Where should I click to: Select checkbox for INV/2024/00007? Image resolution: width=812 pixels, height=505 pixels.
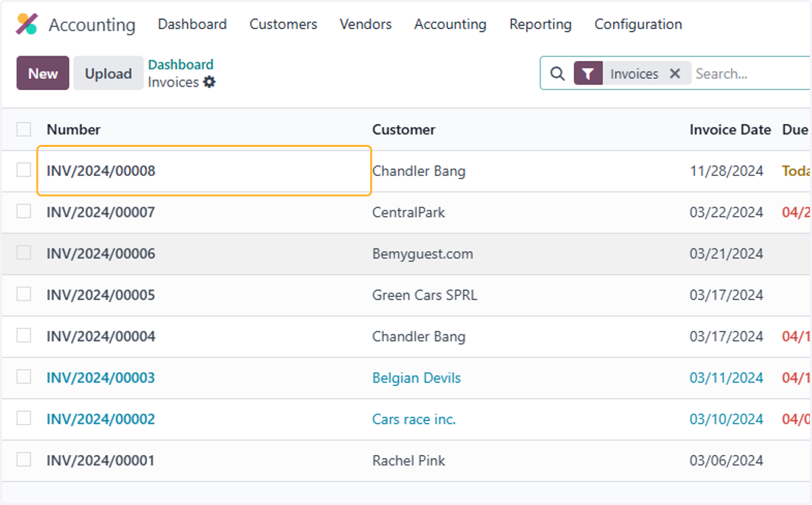click(x=24, y=211)
